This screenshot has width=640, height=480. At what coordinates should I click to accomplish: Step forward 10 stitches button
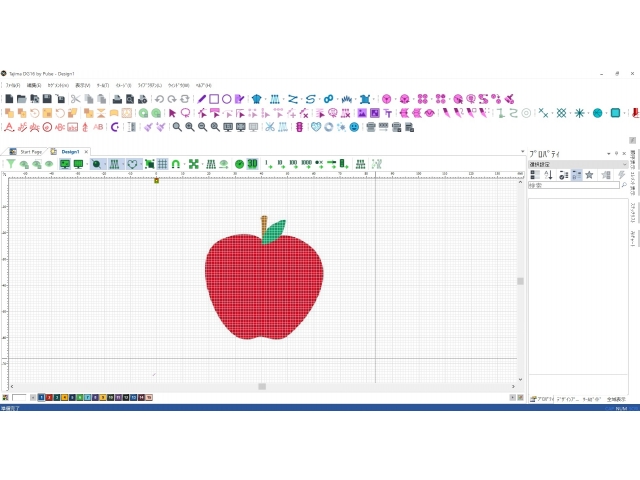[x=281, y=164]
